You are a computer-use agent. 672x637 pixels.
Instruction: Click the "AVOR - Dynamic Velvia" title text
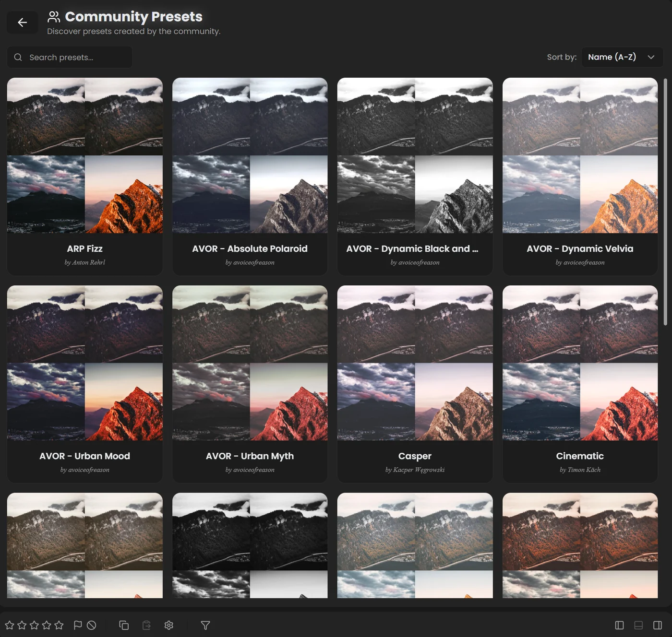pos(580,248)
